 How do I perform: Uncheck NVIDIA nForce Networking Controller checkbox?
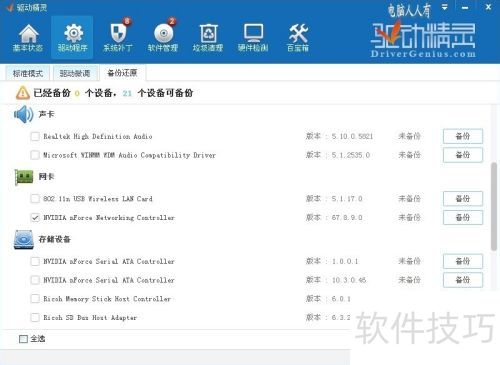(x=35, y=218)
